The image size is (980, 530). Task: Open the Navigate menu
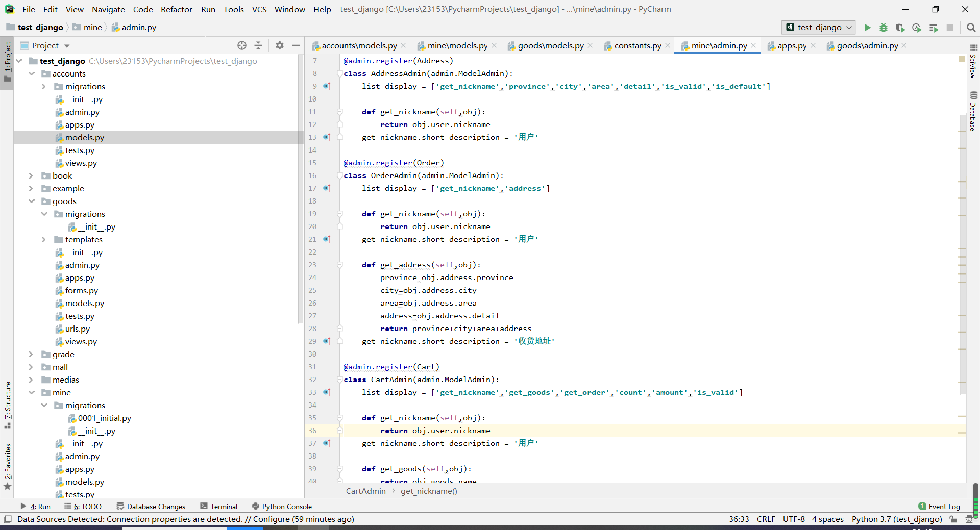[x=108, y=9]
